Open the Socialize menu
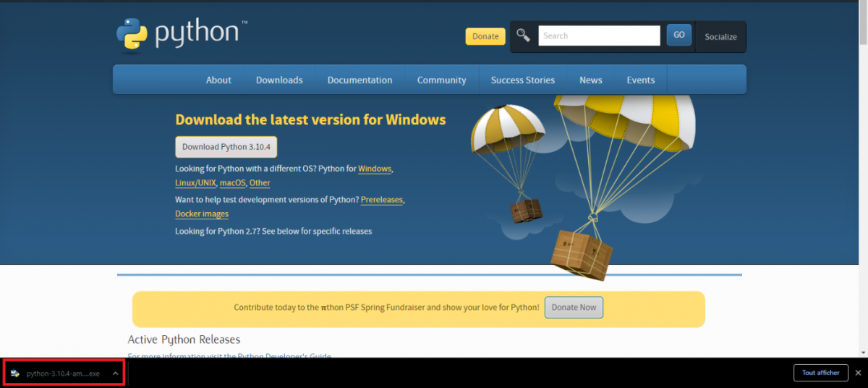This screenshot has height=388, width=868. tap(720, 37)
